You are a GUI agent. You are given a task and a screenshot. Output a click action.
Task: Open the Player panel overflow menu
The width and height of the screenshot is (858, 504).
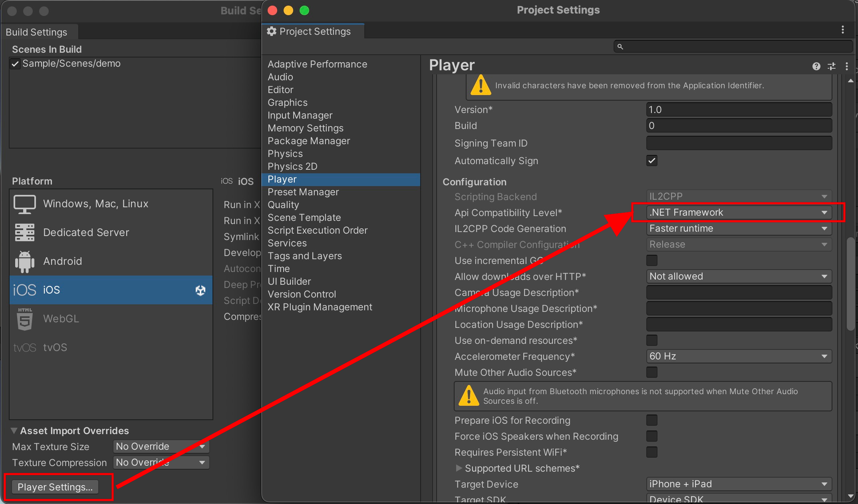847,66
